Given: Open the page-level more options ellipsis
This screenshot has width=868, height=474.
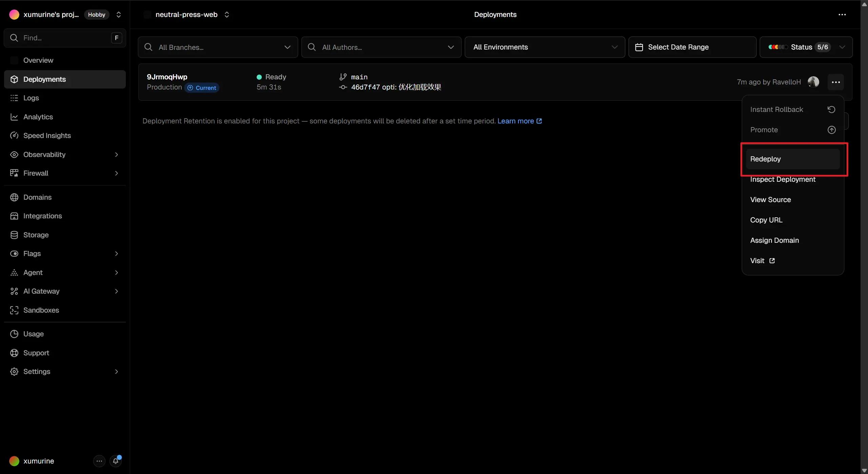Looking at the screenshot, I should [842, 15].
